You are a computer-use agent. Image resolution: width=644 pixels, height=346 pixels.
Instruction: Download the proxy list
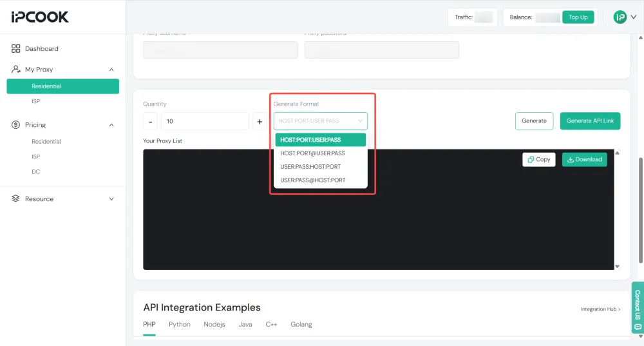point(584,159)
